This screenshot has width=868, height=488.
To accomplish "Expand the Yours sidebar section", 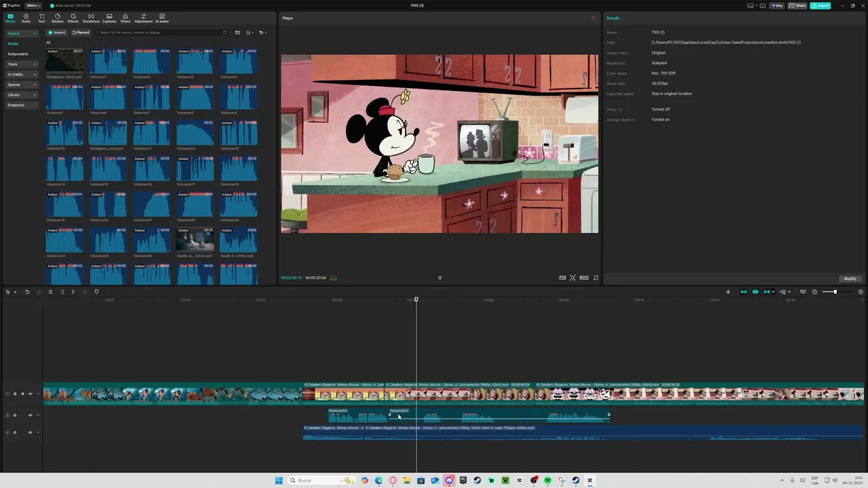I will (22, 64).
